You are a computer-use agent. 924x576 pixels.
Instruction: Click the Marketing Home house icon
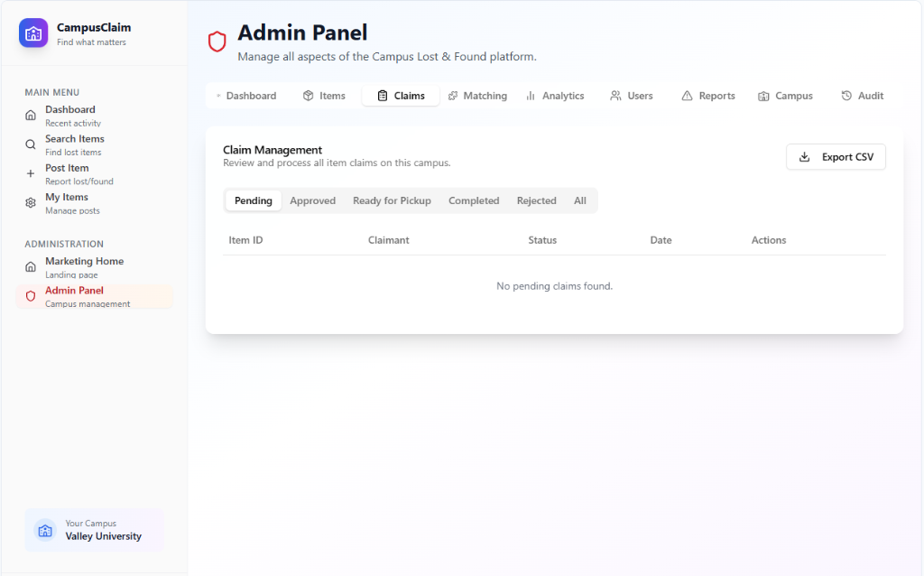point(31,267)
